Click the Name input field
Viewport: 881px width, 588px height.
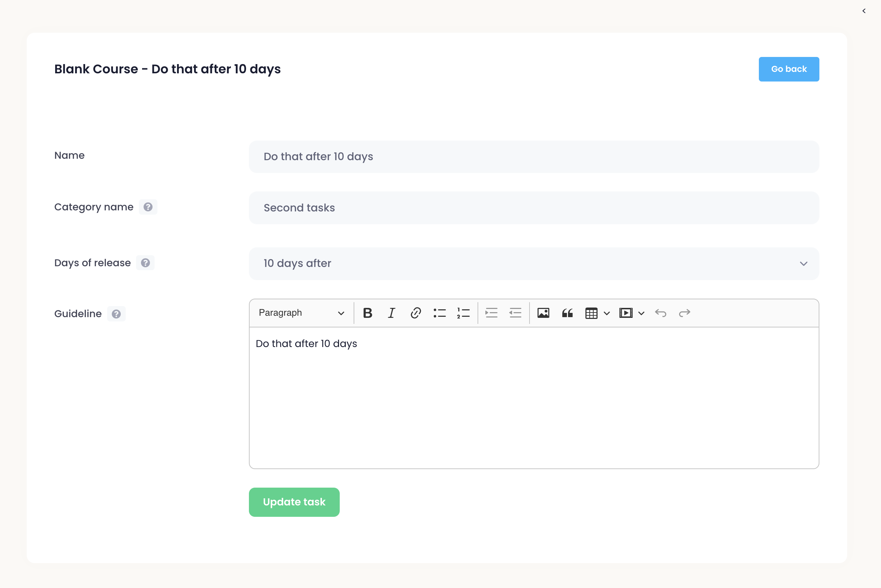pos(533,156)
